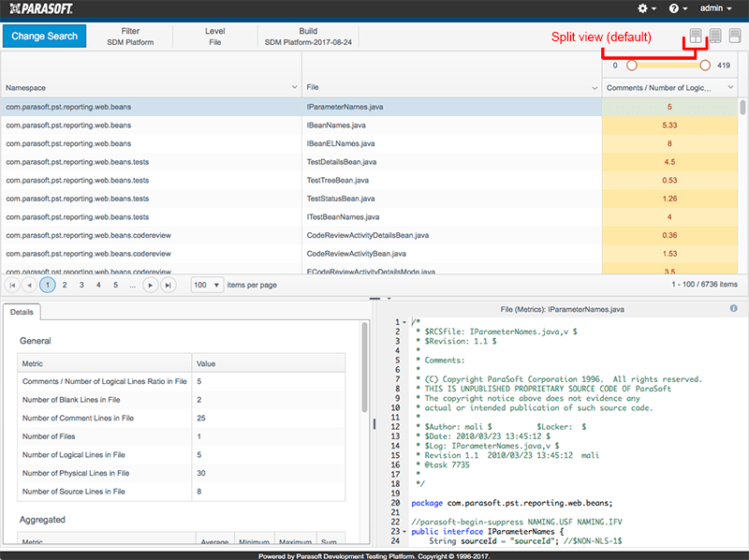Screen dimensions: 749x560
Task: Switch to split view layout
Action: coord(696,36)
